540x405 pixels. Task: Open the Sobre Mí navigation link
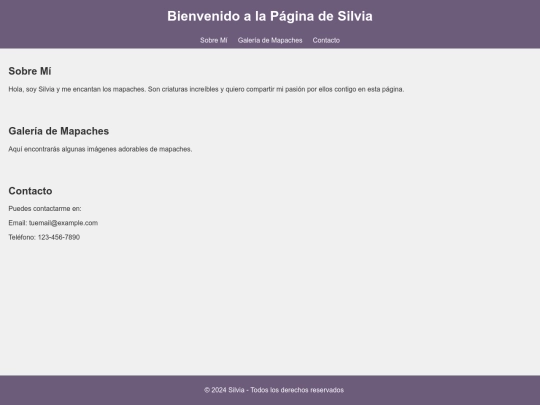pyautogui.click(x=214, y=40)
